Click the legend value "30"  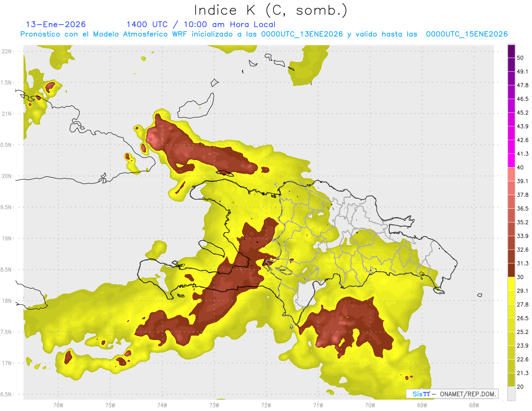click(520, 277)
